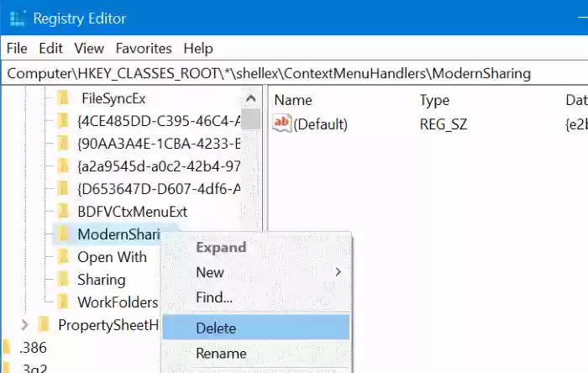Click the (Default) string value icon
The height and width of the screenshot is (373, 588).
tap(282, 123)
